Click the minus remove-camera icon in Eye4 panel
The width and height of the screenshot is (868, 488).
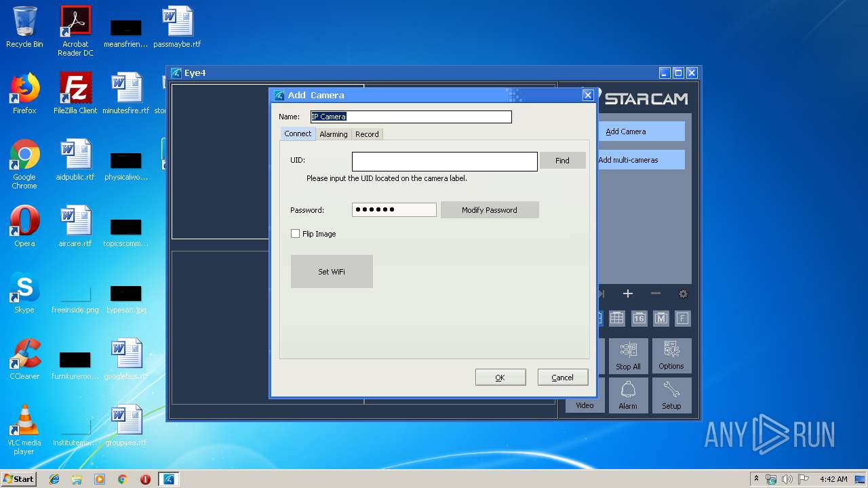[655, 293]
